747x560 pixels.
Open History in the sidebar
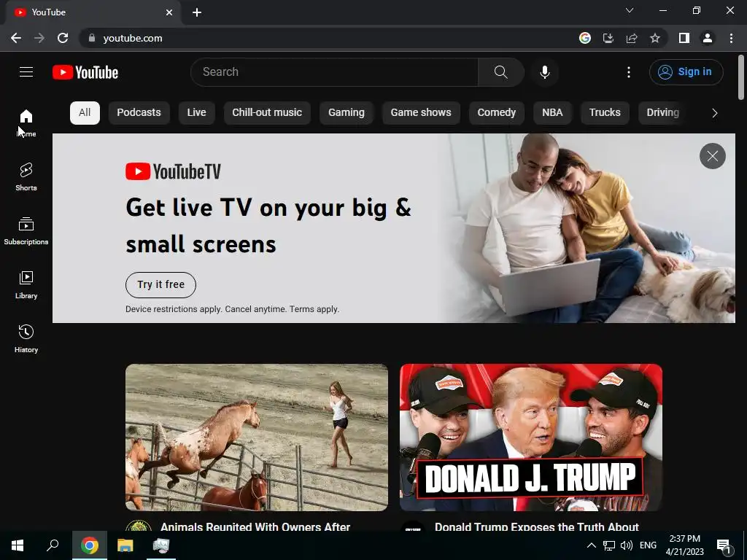click(x=26, y=338)
